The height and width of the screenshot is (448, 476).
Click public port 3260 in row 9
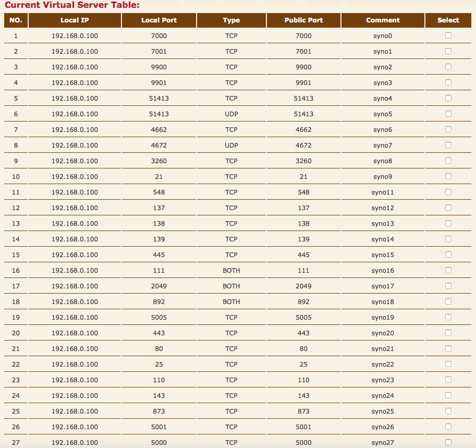tap(303, 161)
